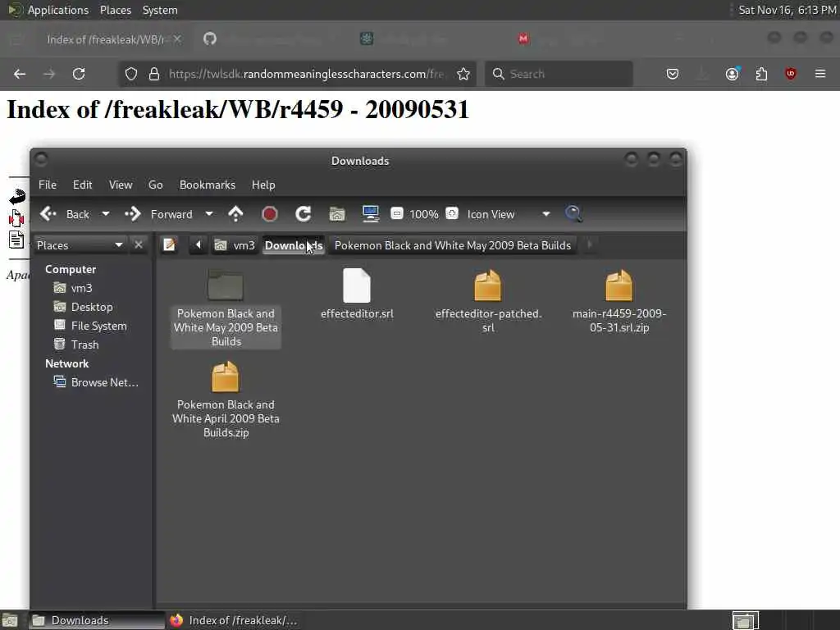Toggle text location entry with pencil icon
Image resolution: width=840 pixels, height=630 pixels.
tap(170, 244)
